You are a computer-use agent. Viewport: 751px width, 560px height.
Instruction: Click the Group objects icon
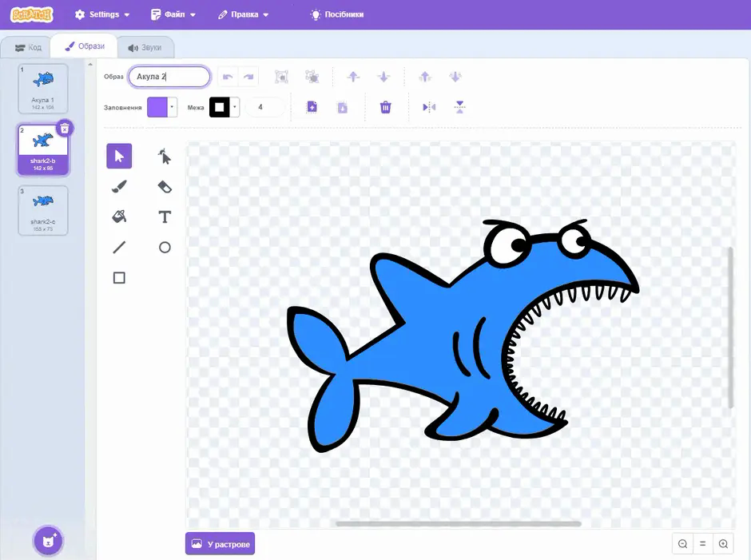tap(281, 77)
